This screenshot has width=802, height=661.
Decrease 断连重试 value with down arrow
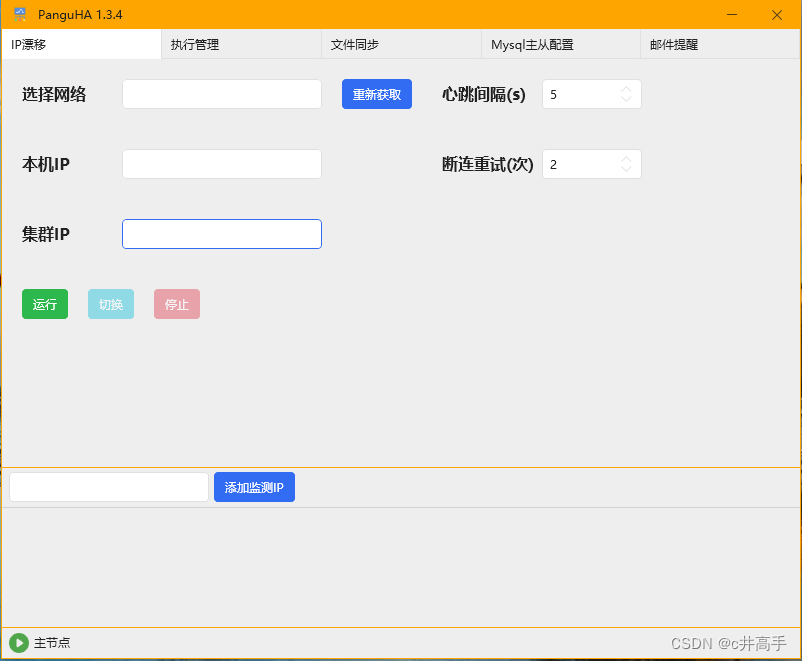(x=626, y=170)
